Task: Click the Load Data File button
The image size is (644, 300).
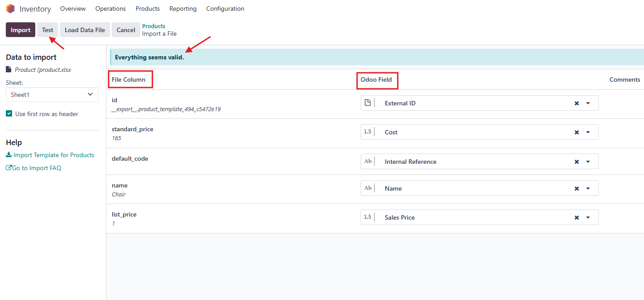Action: point(84,30)
